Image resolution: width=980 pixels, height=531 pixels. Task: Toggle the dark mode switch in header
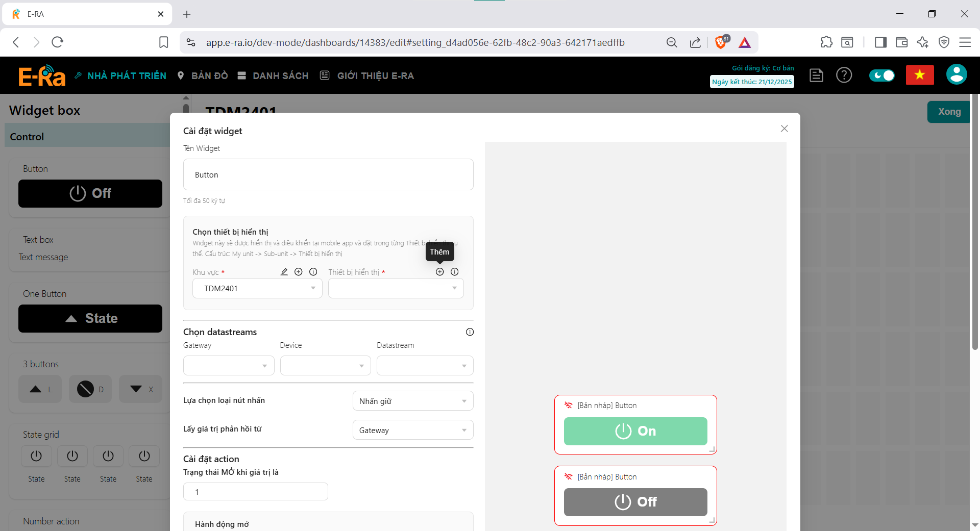pyautogui.click(x=881, y=75)
